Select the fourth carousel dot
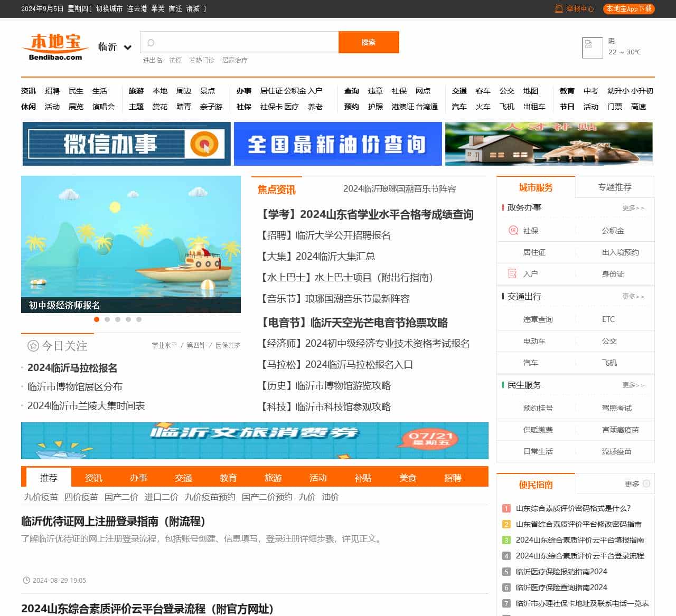Image resolution: width=676 pixels, height=616 pixels. [128, 319]
